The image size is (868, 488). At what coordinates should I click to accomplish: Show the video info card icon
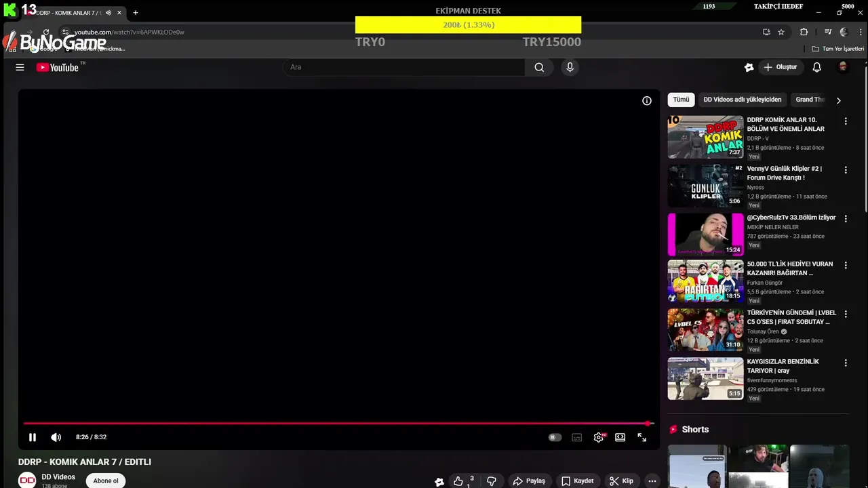click(647, 100)
